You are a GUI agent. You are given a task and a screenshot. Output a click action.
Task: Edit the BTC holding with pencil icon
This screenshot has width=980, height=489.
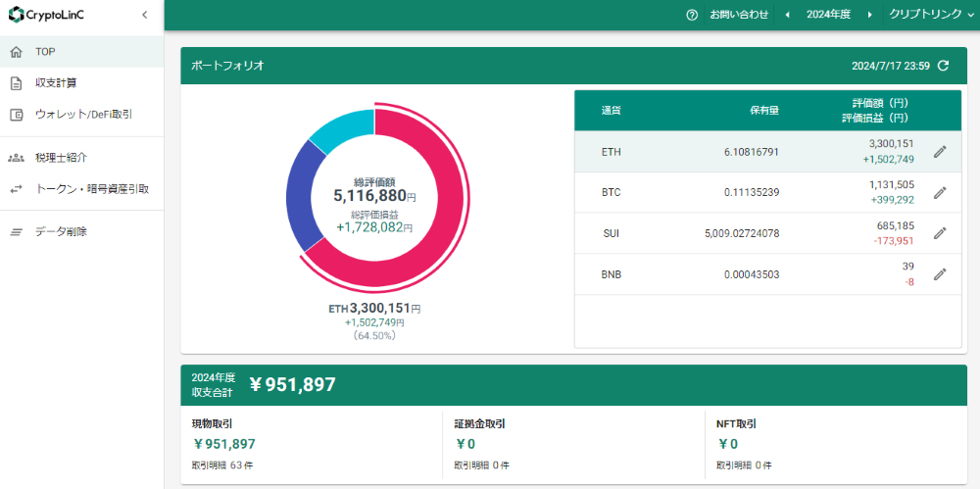940,192
